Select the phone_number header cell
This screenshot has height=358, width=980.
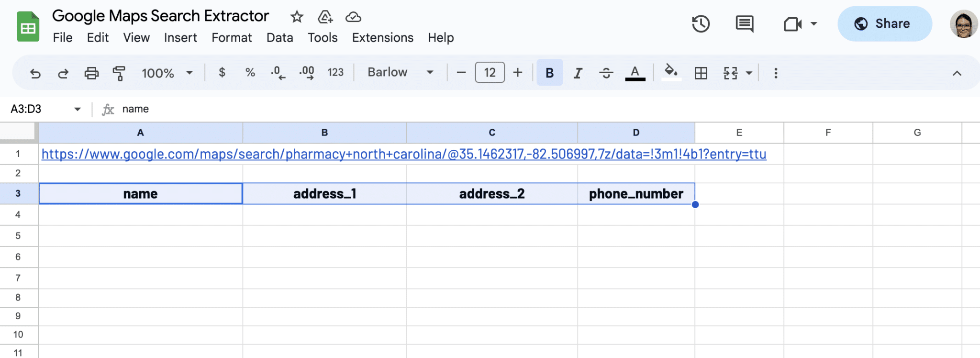(x=636, y=194)
